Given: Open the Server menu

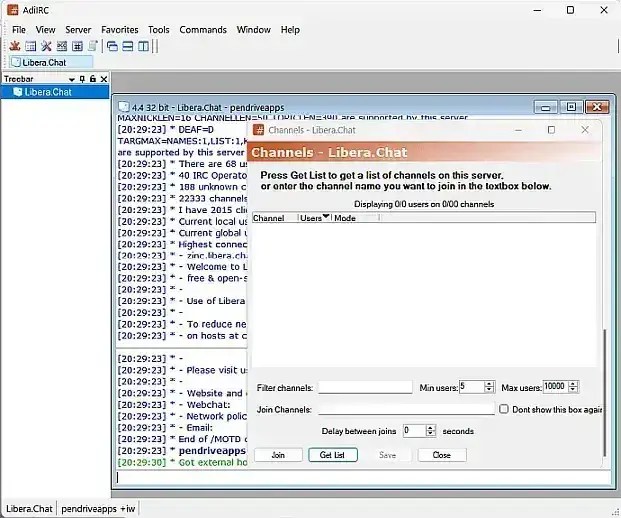Looking at the screenshot, I should tap(78, 30).
